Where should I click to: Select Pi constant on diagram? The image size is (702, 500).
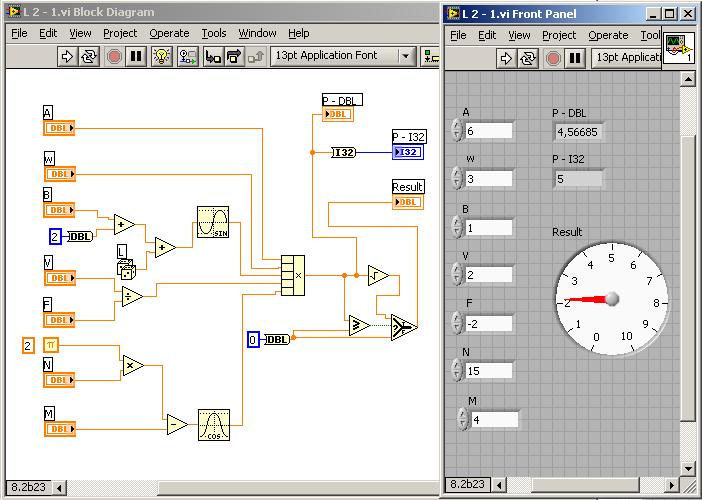point(51,345)
